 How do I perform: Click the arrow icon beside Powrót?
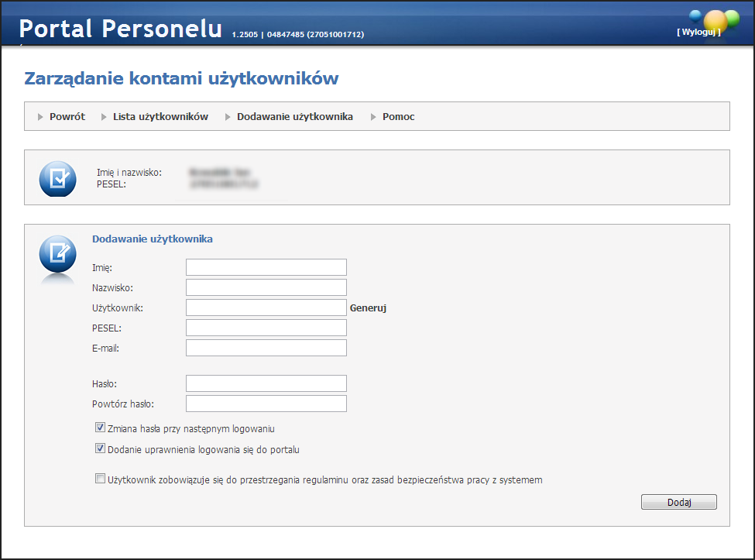point(41,117)
